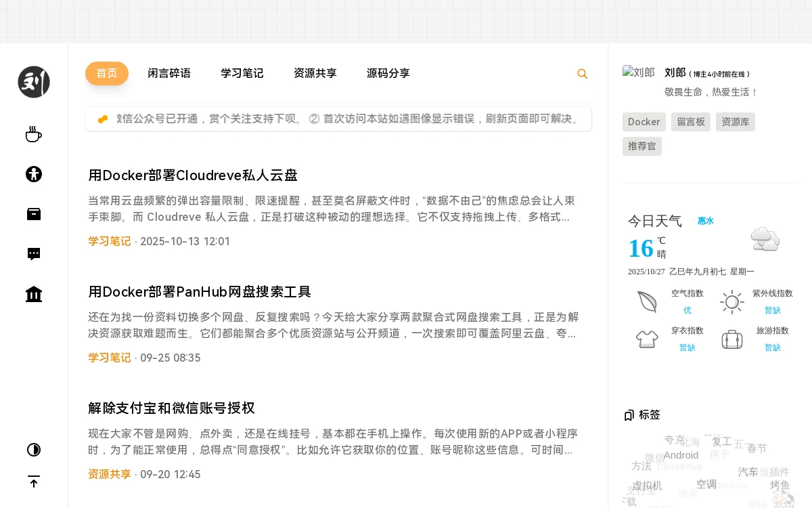Open the message bubble sidebar icon
The height and width of the screenshot is (508, 812).
pyautogui.click(x=34, y=254)
